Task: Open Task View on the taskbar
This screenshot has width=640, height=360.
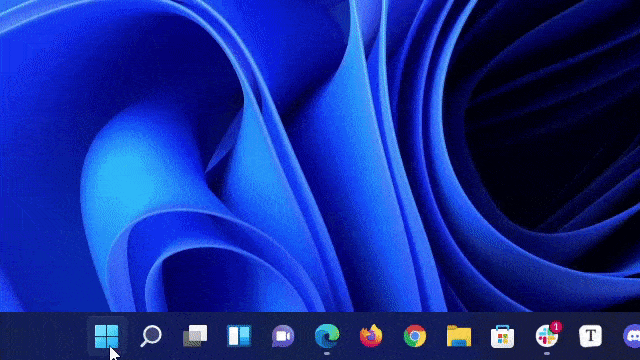Action: (195, 336)
